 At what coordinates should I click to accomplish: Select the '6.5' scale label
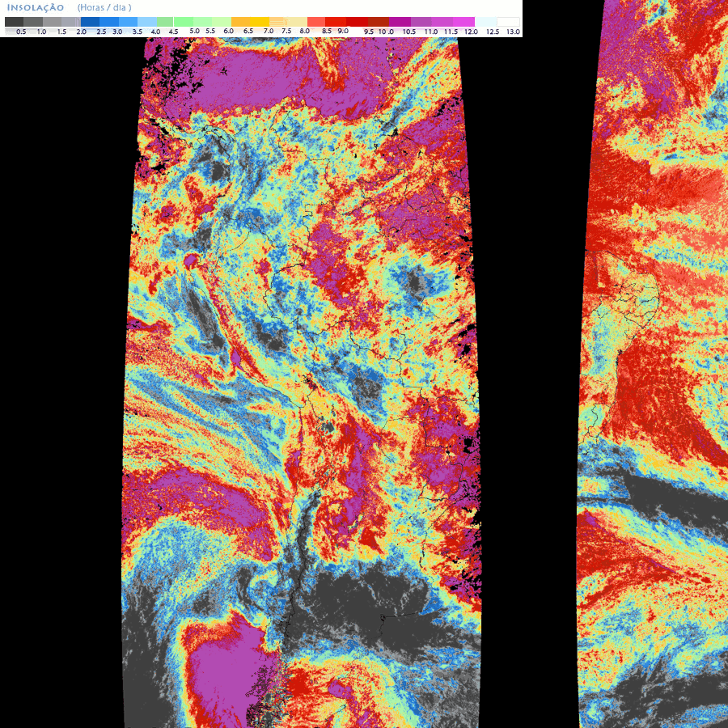(248, 31)
